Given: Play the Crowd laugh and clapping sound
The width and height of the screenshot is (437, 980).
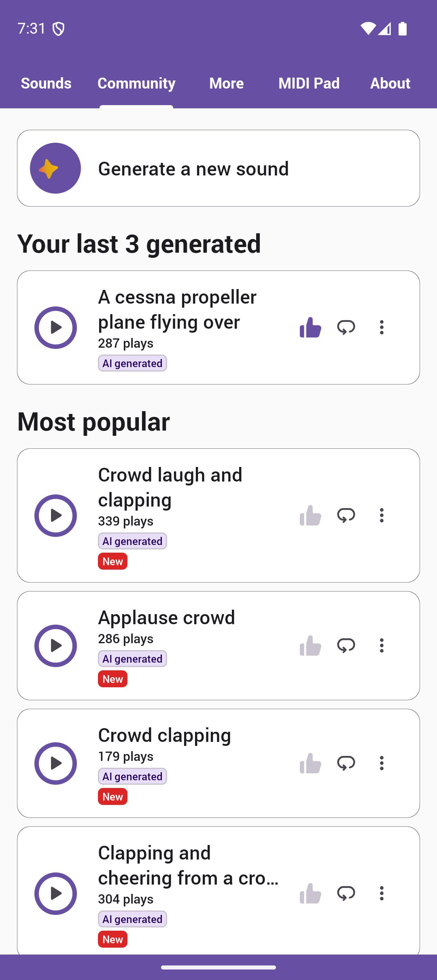Looking at the screenshot, I should point(55,515).
